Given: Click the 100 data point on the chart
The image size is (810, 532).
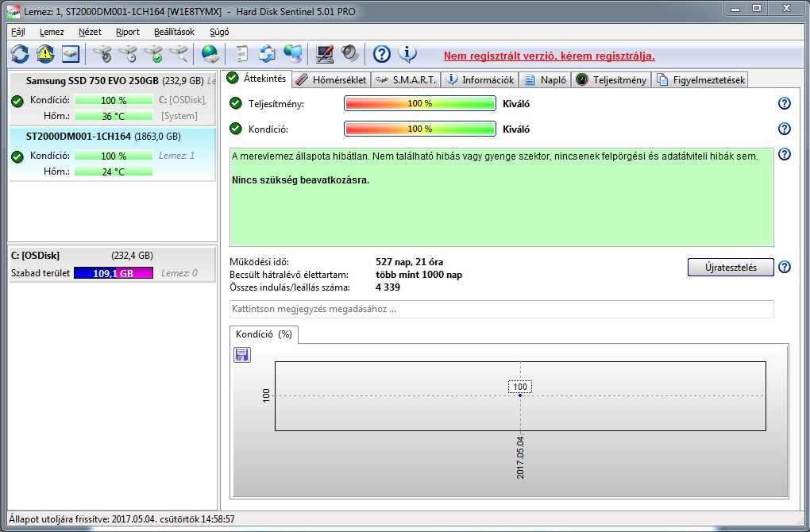Looking at the screenshot, I should [x=520, y=395].
